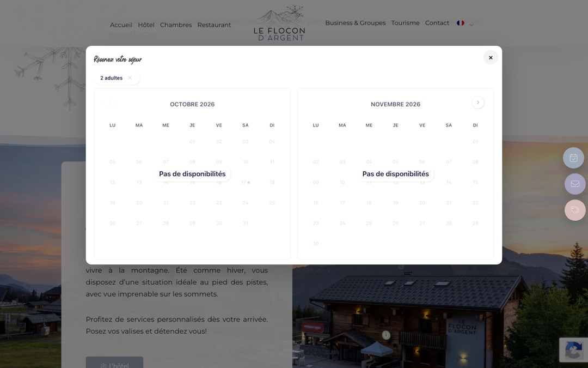Remove the 2 adultes filter chip
Image resolution: width=588 pixels, height=368 pixels.
(130, 78)
